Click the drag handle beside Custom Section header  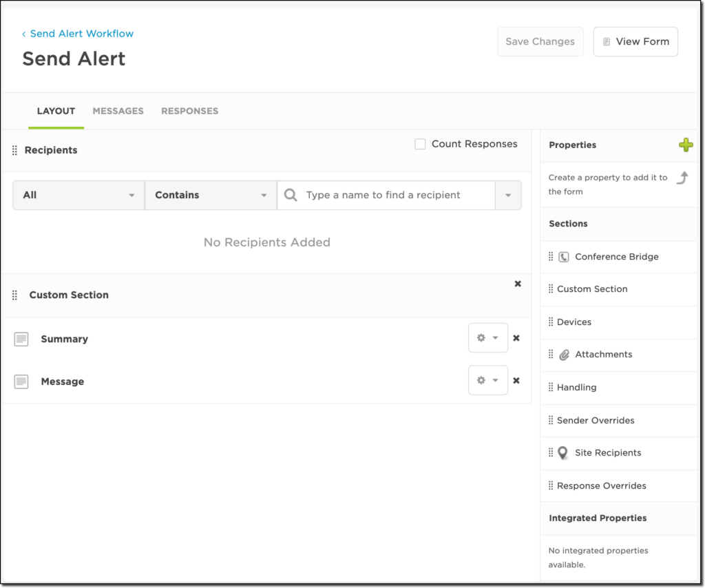[x=14, y=295]
